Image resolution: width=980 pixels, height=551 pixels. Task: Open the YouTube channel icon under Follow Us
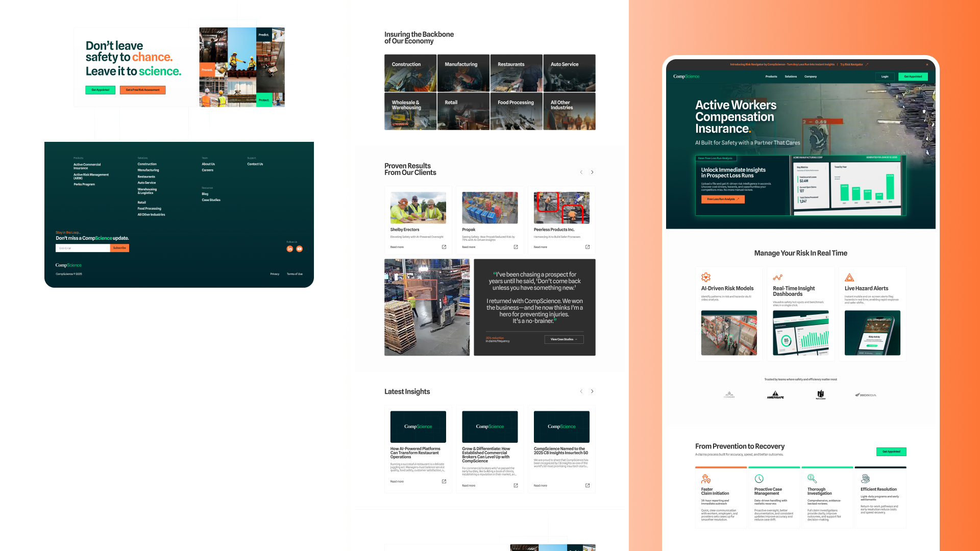coord(299,248)
